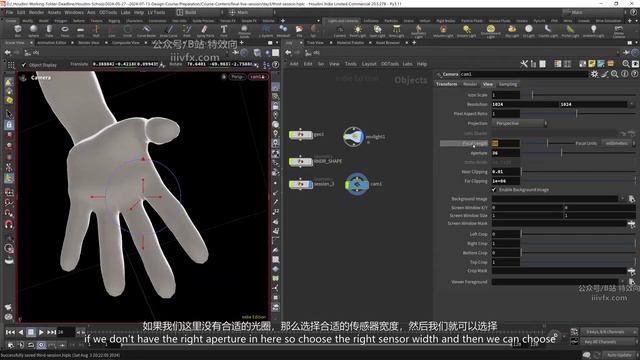This screenshot has height=360, width=640.
Task: Select the Font shelf tool
Action: (x=224, y=30)
